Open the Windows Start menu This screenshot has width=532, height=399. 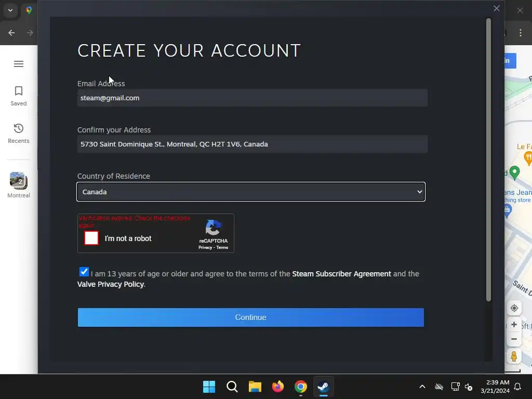coord(209,387)
